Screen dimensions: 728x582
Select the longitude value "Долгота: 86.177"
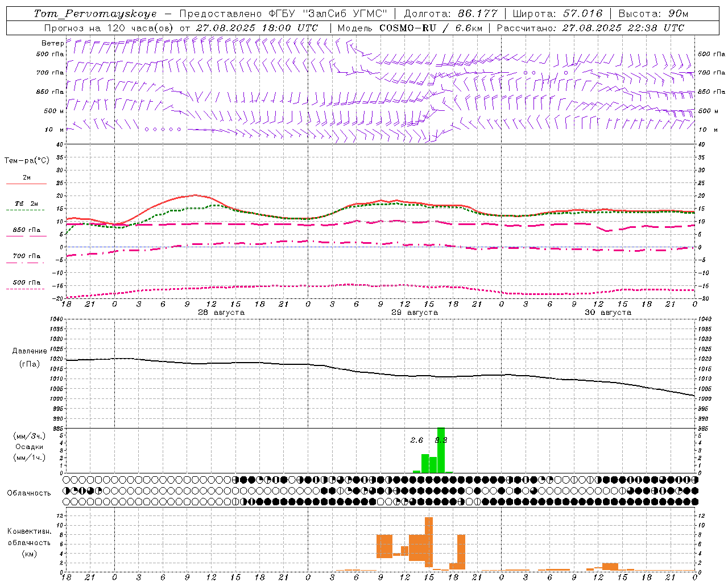point(450,14)
